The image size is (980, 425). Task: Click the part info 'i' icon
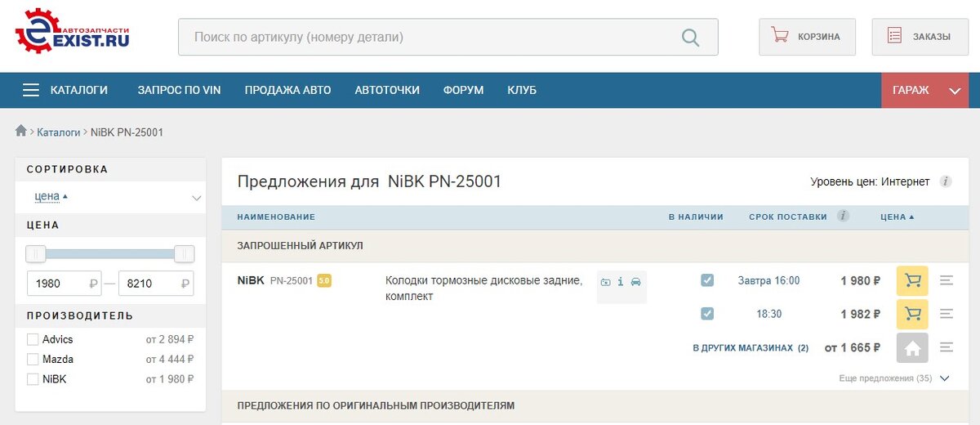621,282
